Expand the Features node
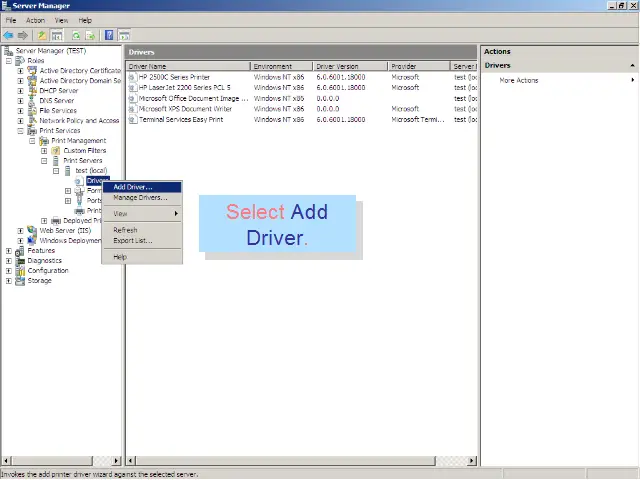Image resolution: width=640 pixels, height=480 pixels. (9, 251)
